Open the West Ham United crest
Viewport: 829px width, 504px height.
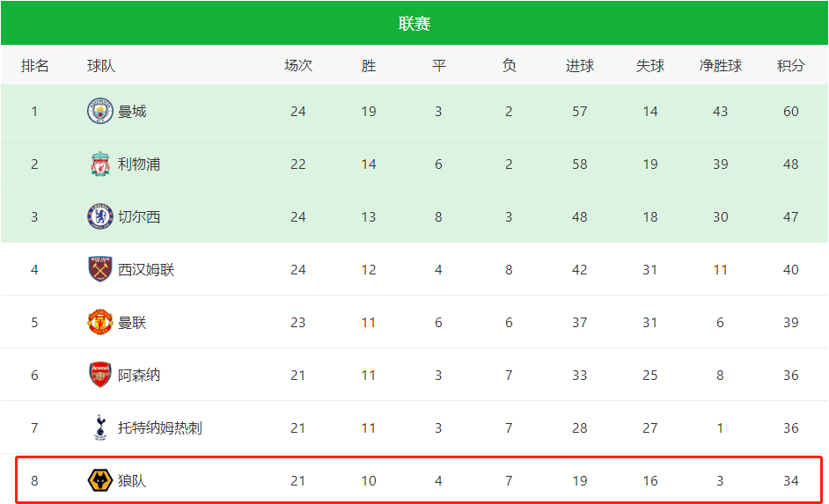pos(100,269)
